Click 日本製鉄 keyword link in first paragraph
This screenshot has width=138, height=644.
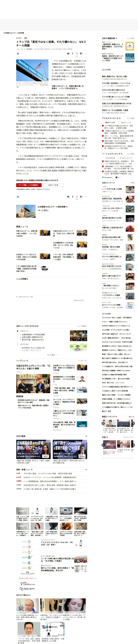tap(77, 61)
